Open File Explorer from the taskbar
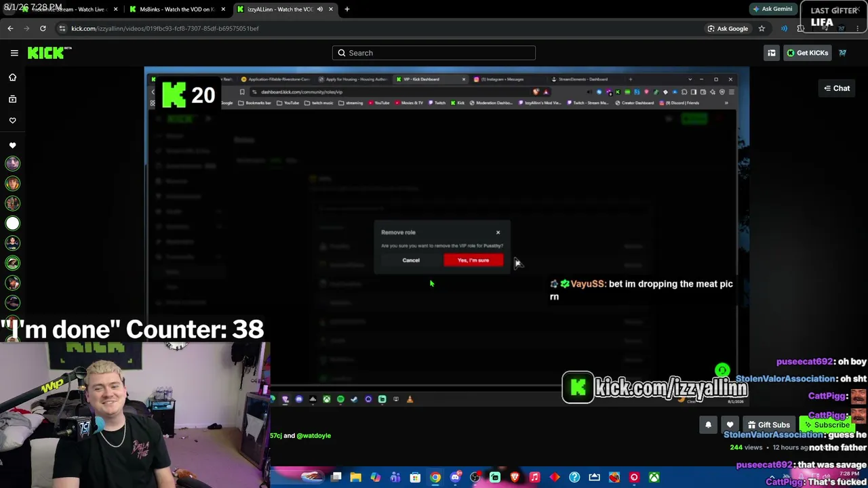868x488 pixels. pos(355,478)
